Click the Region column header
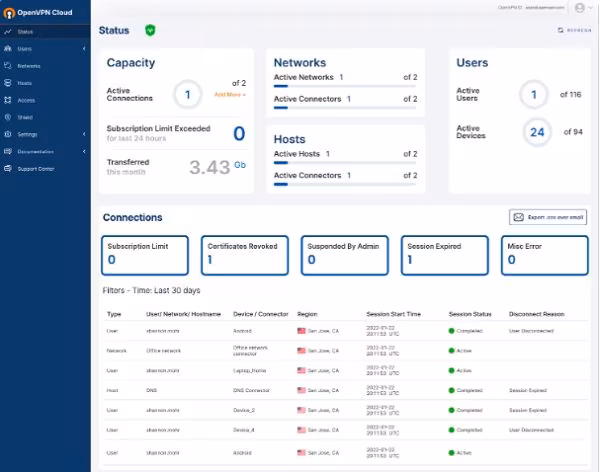 coord(307,314)
